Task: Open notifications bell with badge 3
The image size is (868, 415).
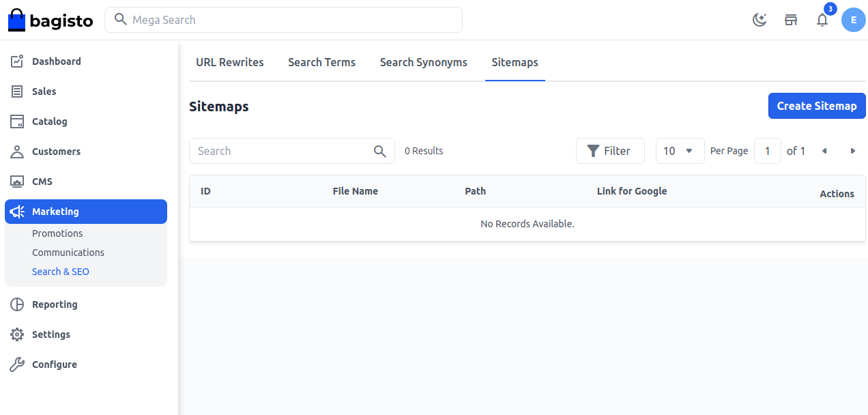Action: point(822,20)
